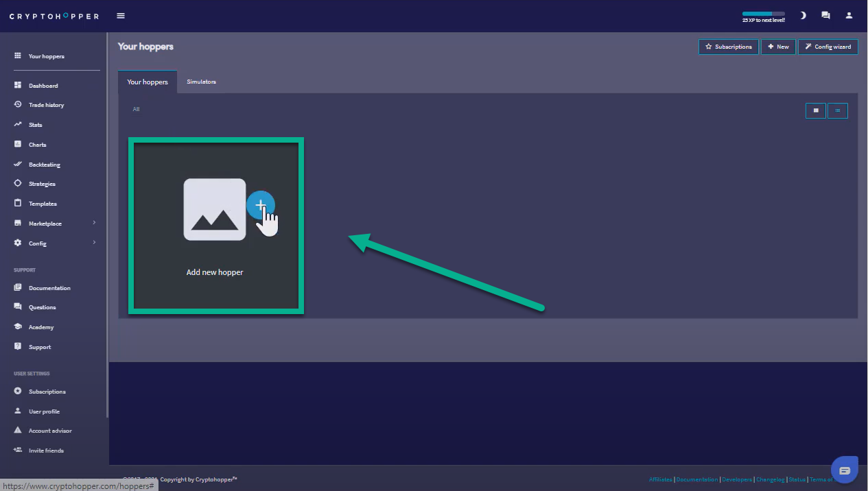Select the Your hoppers tab

click(x=148, y=82)
